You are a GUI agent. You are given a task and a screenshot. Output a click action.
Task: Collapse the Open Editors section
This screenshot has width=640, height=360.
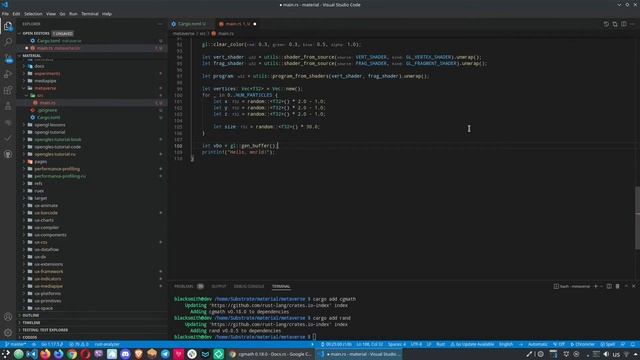tap(19, 33)
